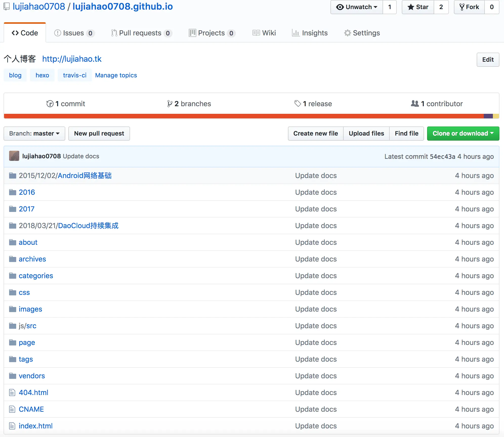
Task: Click the release tag icon
Action: [x=298, y=103]
